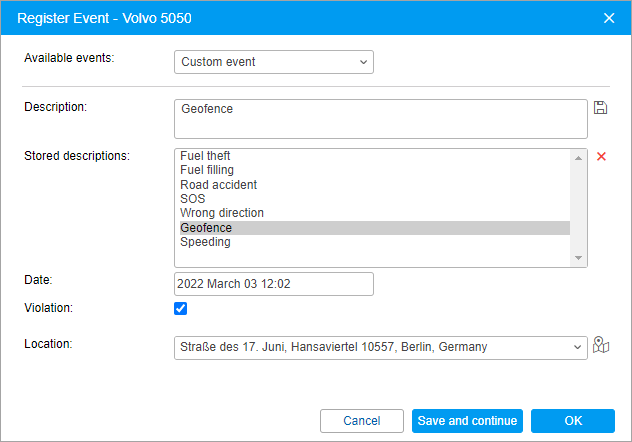Viewport: 632px width, 442px height.
Task: Click scroll down arrow in stored descriptions
Action: (578, 258)
